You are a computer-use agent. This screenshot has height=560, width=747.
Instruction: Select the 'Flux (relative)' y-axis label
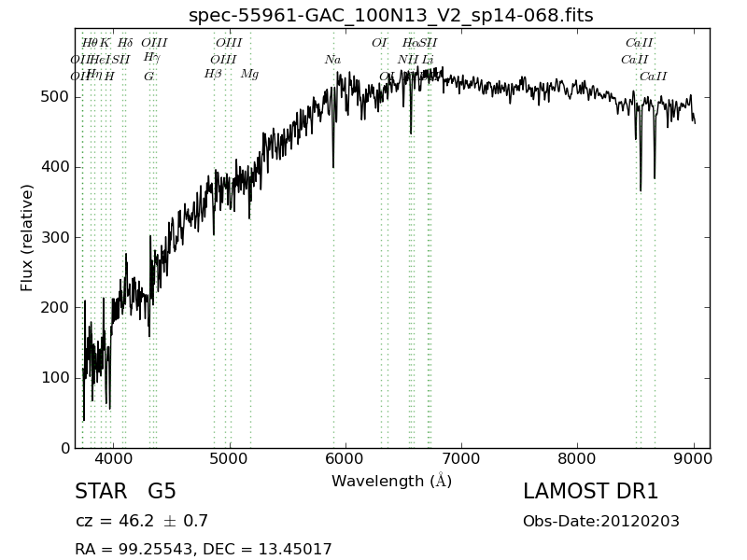(x=26, y=238)
